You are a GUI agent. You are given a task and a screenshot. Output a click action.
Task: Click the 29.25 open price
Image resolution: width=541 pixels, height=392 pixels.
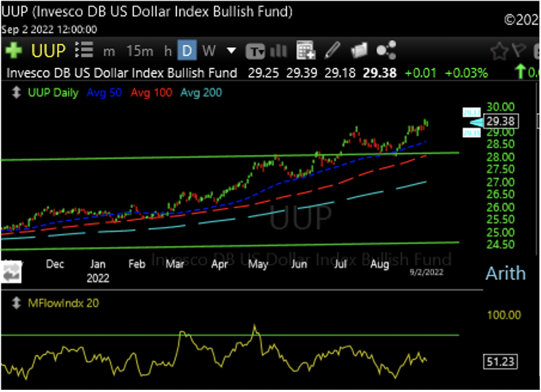(263, 73)
